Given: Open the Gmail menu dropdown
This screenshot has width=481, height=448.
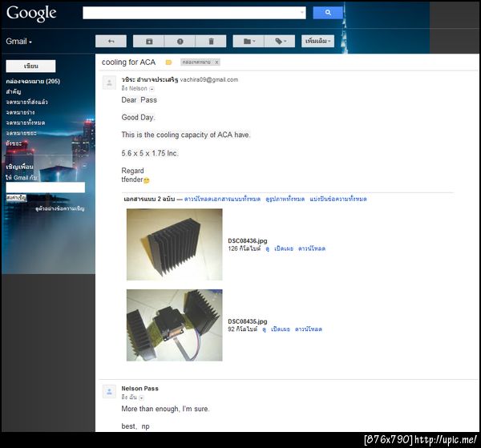Looking at the screenshot, I should (x=18, y=42).
